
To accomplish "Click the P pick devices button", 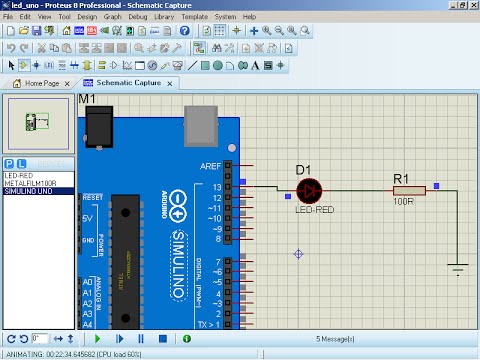I will click(10, 164).
